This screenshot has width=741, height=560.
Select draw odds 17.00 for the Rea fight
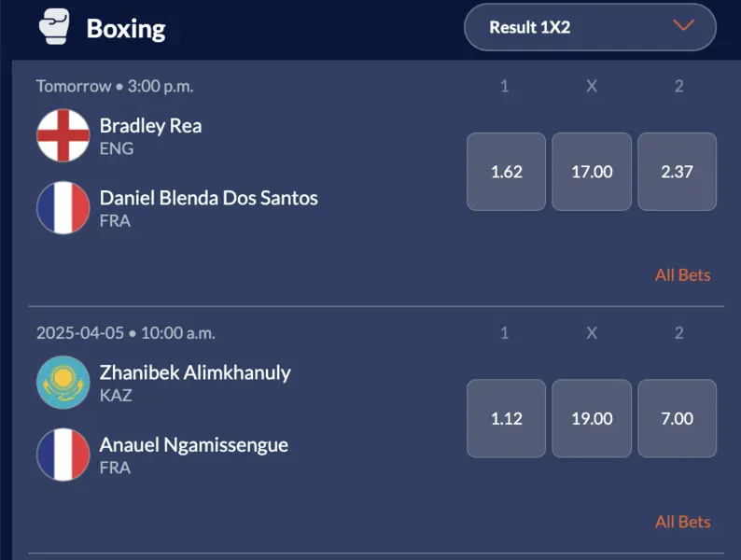point(592,172)
